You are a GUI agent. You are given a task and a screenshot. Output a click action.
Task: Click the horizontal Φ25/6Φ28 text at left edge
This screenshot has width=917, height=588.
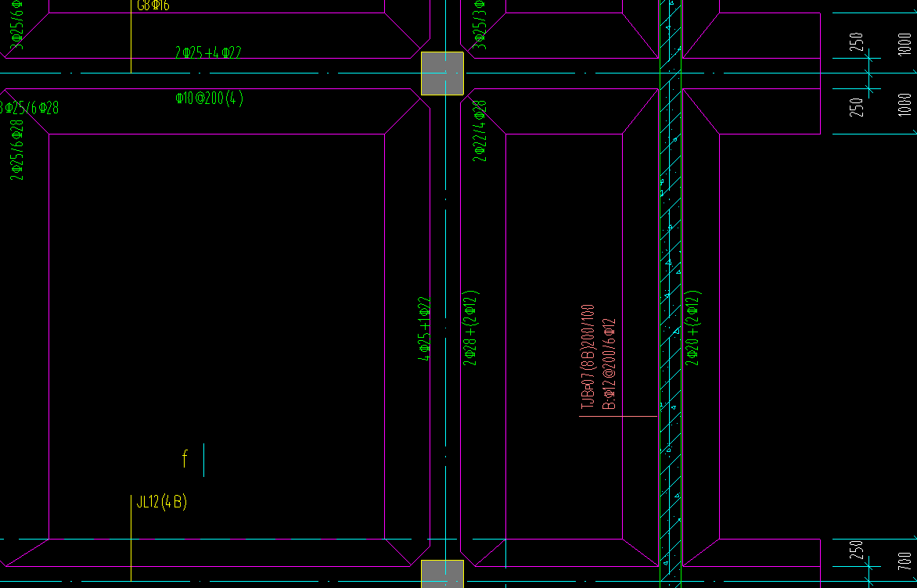(x=29, y=108)
